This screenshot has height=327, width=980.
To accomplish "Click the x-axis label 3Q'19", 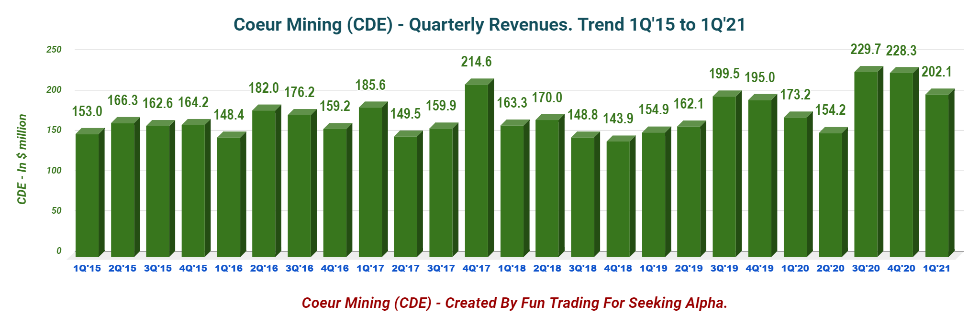I will pyautogui.click(x=724, y=269).
